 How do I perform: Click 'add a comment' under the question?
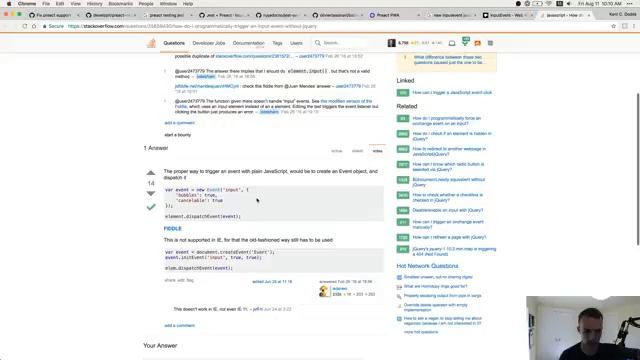pyautogui.click(x=180, y=123)
